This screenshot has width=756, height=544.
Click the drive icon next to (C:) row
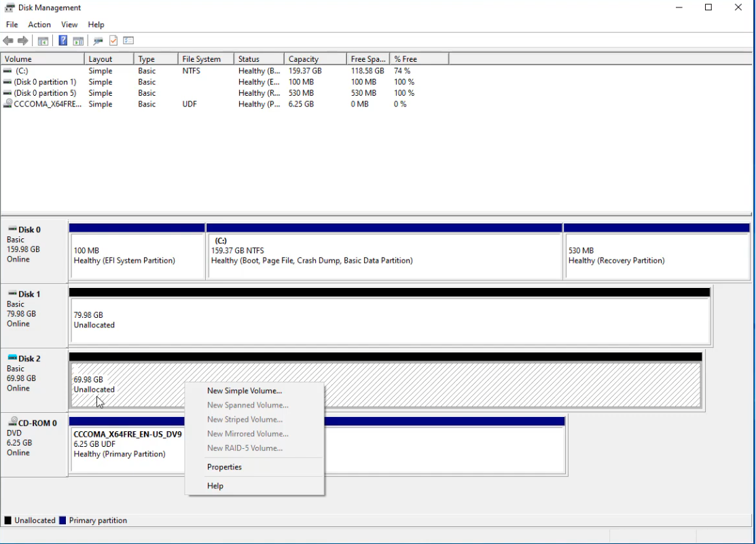(x=7, y=71)
